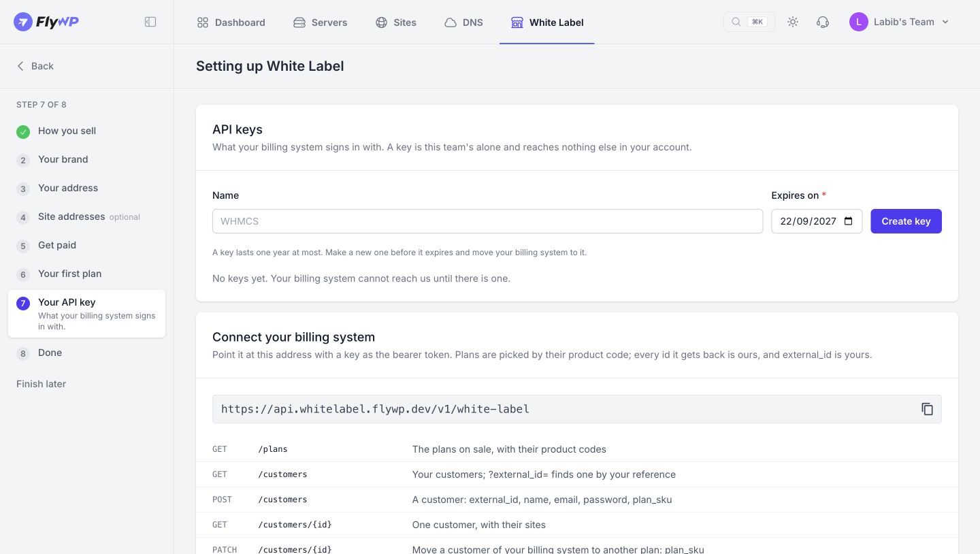Click the 'API keys' heading
The width and height of the screenshot is (980, 554).
click(x=238, y=129)
